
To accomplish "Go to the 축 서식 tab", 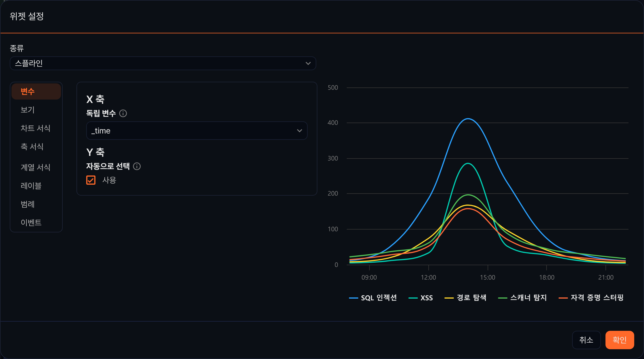I will tap(36, 147).
